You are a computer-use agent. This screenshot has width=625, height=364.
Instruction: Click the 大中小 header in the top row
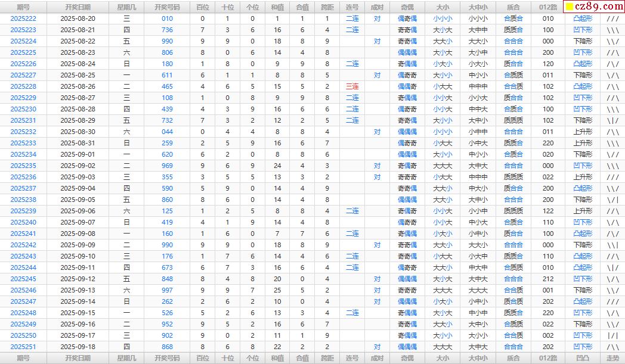click(478, 7)
